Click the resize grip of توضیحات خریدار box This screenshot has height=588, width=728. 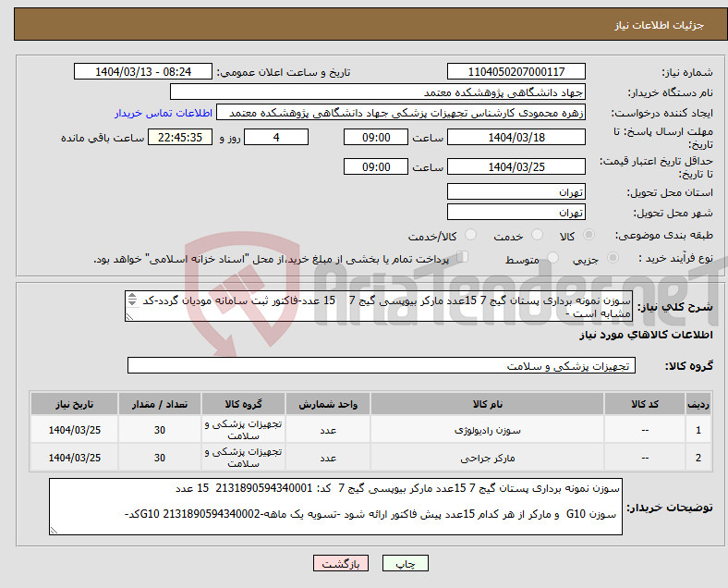tap(54, 531)
